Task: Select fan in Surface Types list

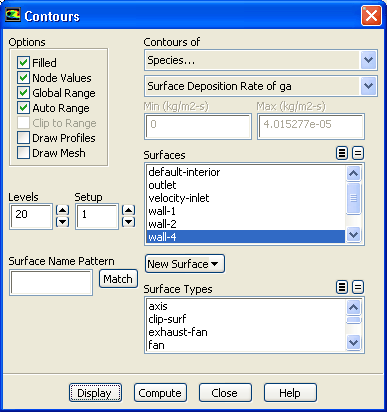Action: 246,345
